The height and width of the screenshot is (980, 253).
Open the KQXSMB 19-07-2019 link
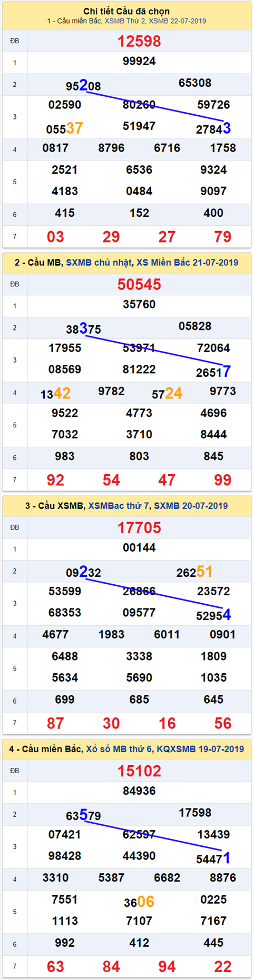pos(200,748)
